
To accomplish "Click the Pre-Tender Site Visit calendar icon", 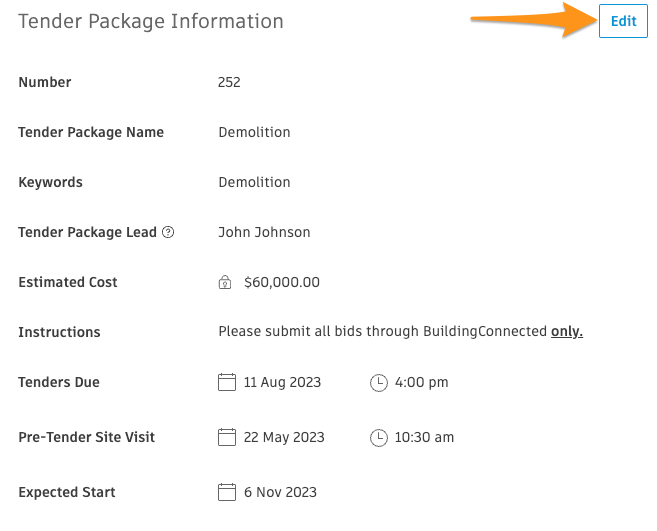I will click(x=227, y=437).
